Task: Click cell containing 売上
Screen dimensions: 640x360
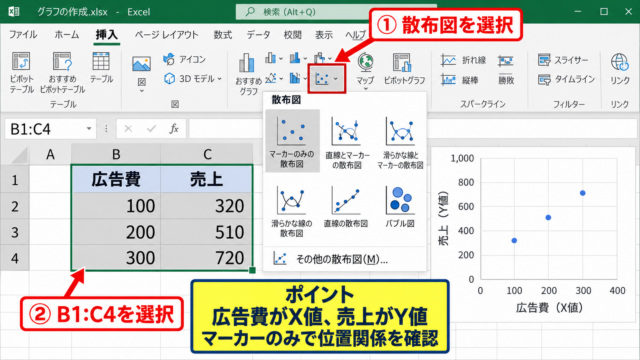Action: (x=207, y=179)
